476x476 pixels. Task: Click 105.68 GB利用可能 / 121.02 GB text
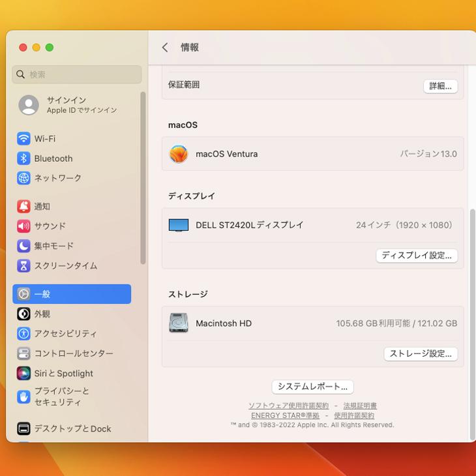(396, 323)
